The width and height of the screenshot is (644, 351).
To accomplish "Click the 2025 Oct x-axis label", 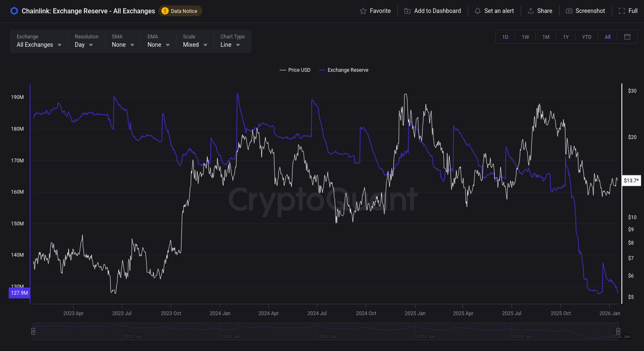I will click(x=561, y=313).
